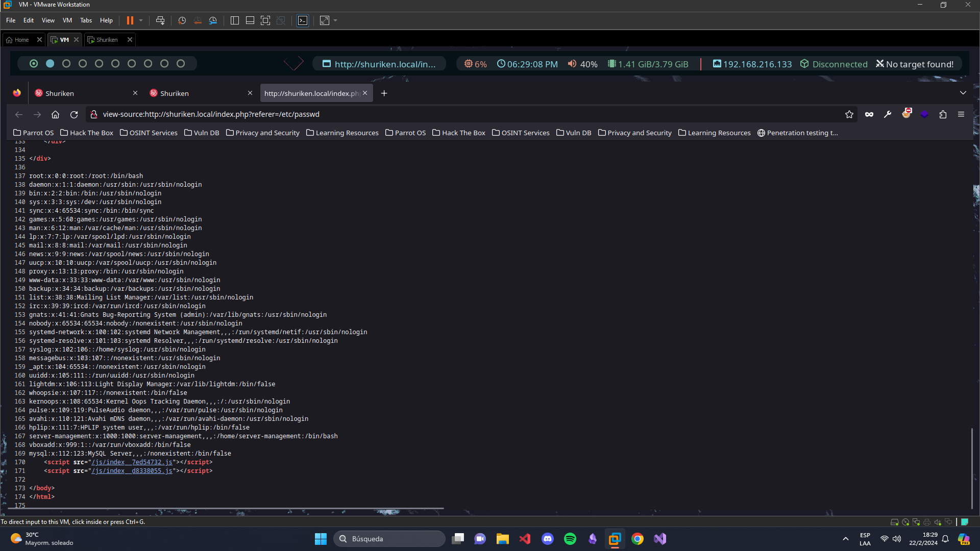Close the index.php Firefox tab

[365, 93]
